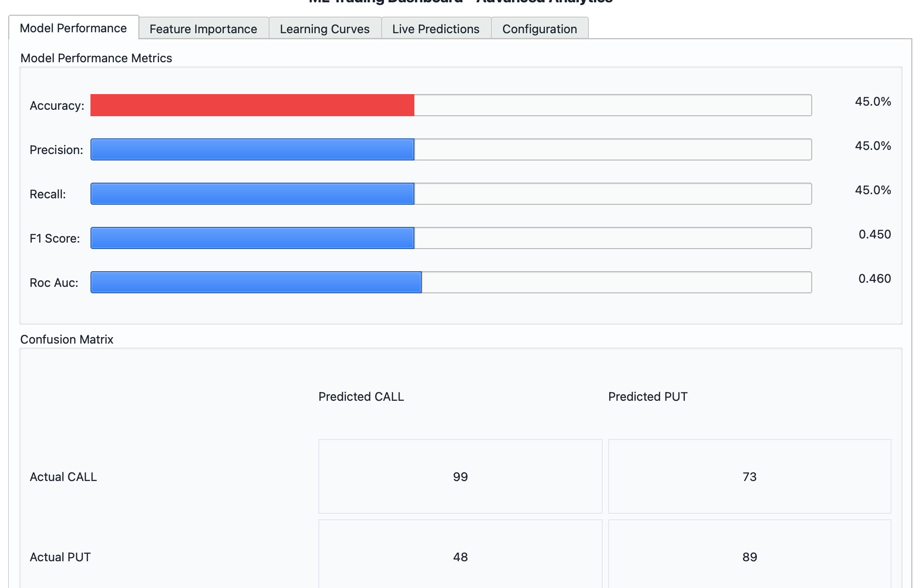This screenshot has height=588, width=922.
Task: Click the Precision progress bar
Action: coord(451,149)
